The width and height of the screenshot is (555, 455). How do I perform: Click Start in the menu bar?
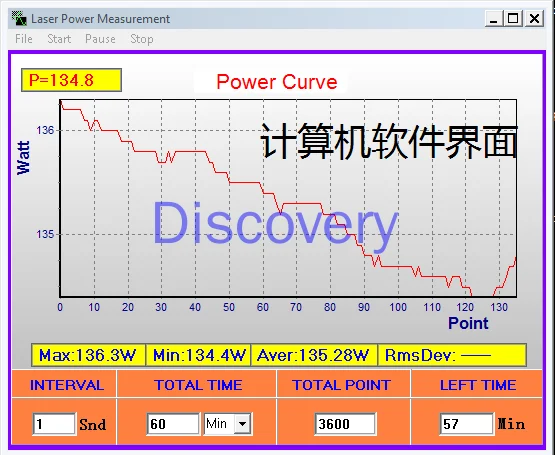[x=59, y=39]
